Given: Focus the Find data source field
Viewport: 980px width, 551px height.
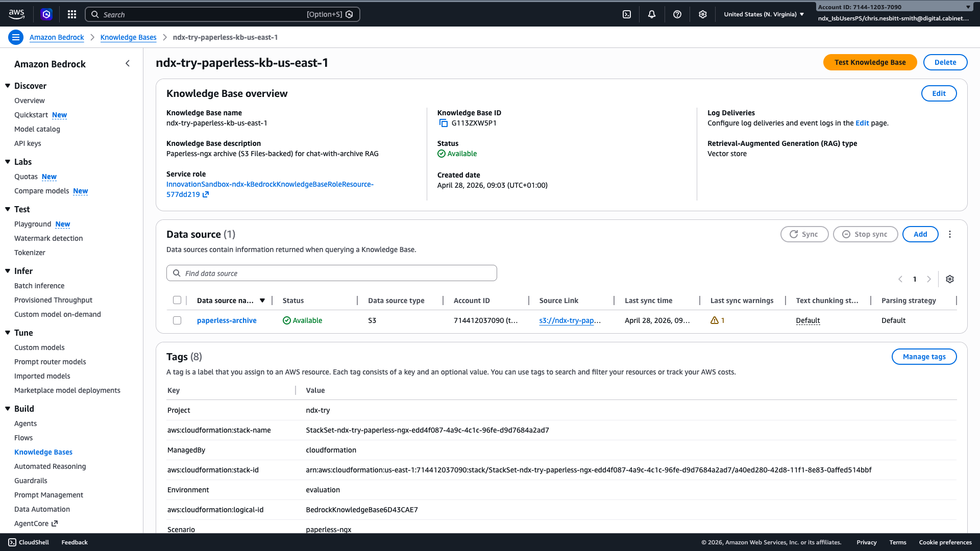Looking at the screenshot, I should pos(331,273).
